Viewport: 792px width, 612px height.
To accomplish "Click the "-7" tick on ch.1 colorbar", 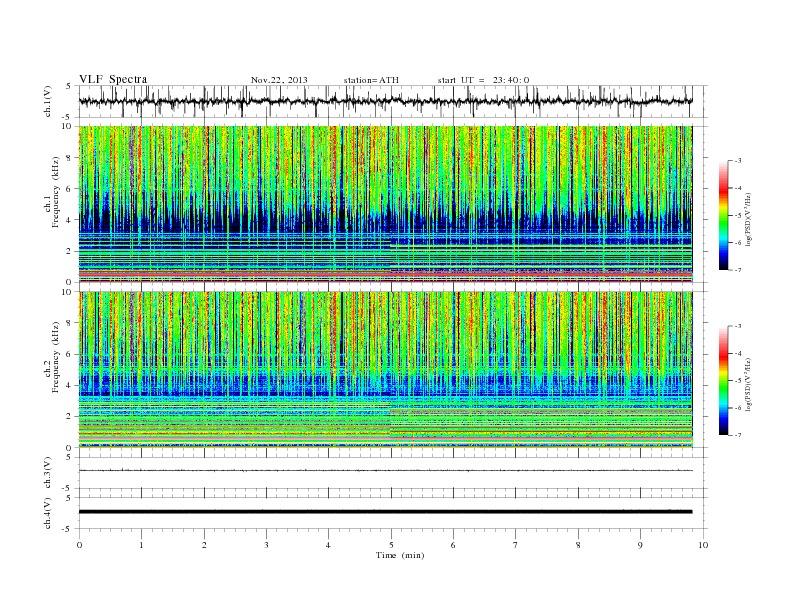I will pyautogui.click(x=737, y=270).
